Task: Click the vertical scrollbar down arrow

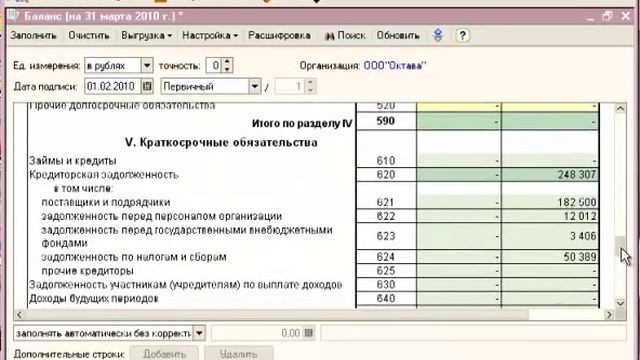Action: click(x=620, y=303)
